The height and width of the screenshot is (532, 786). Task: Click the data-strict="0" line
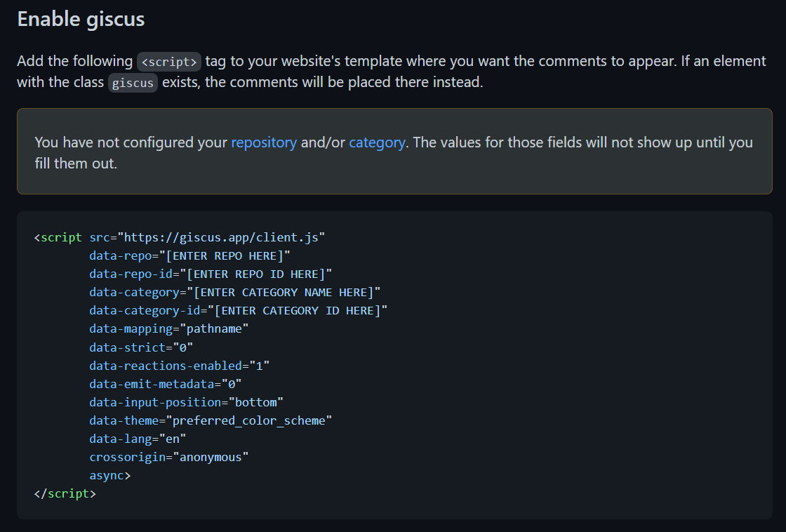140,347
